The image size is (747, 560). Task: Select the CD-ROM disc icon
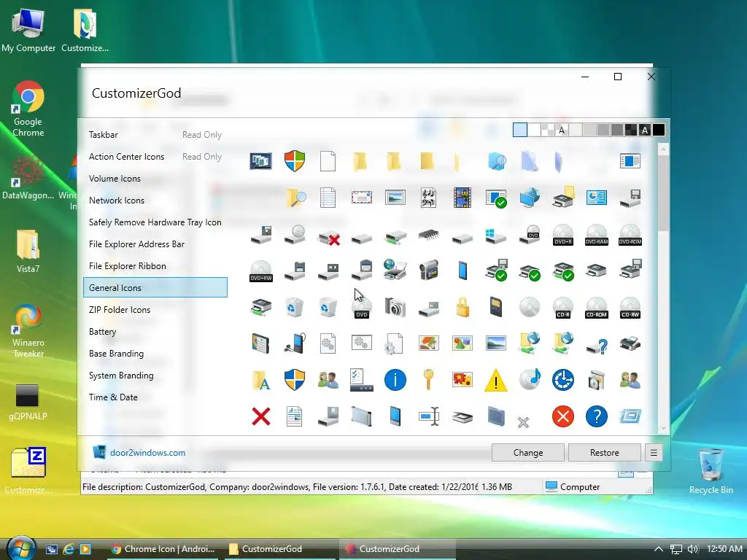pos(597,308)
